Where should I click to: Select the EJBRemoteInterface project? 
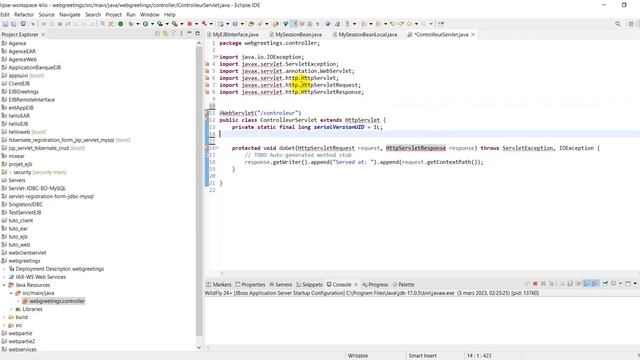(x=31, y=100)
